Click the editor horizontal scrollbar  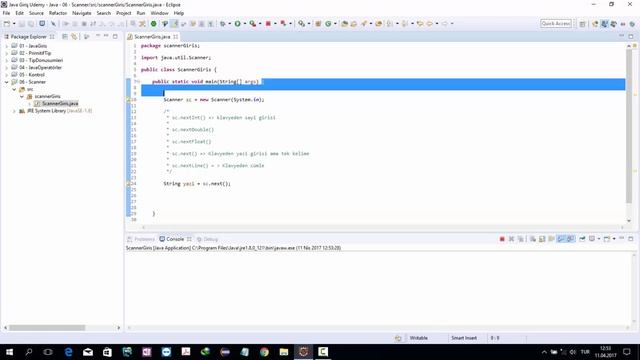tap(382, 227)
